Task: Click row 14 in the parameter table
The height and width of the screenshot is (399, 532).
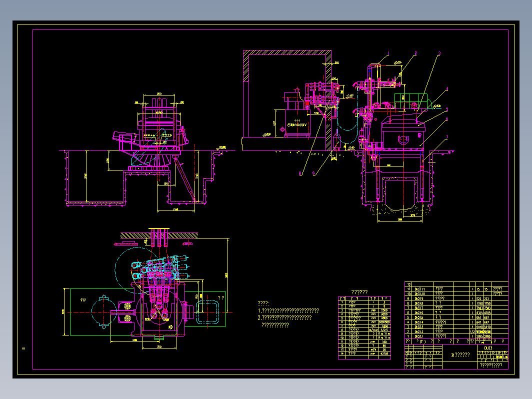Action: [364, 353]
